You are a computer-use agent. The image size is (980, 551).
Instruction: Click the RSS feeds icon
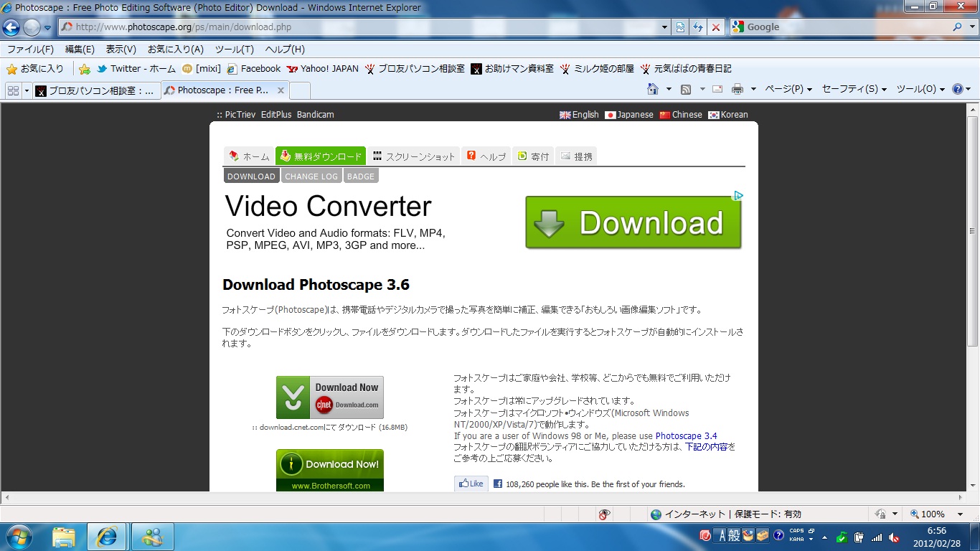point(686,90)
